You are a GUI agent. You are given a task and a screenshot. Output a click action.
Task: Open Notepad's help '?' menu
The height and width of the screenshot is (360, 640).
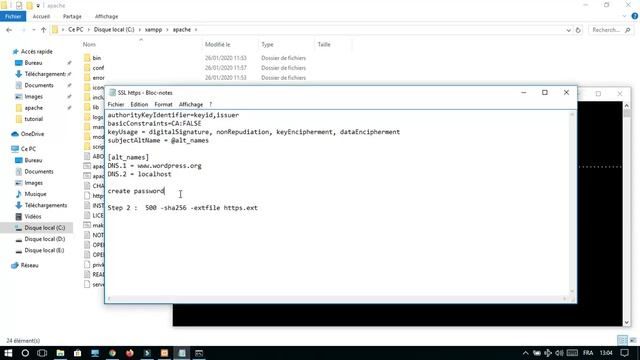(211, 104)
